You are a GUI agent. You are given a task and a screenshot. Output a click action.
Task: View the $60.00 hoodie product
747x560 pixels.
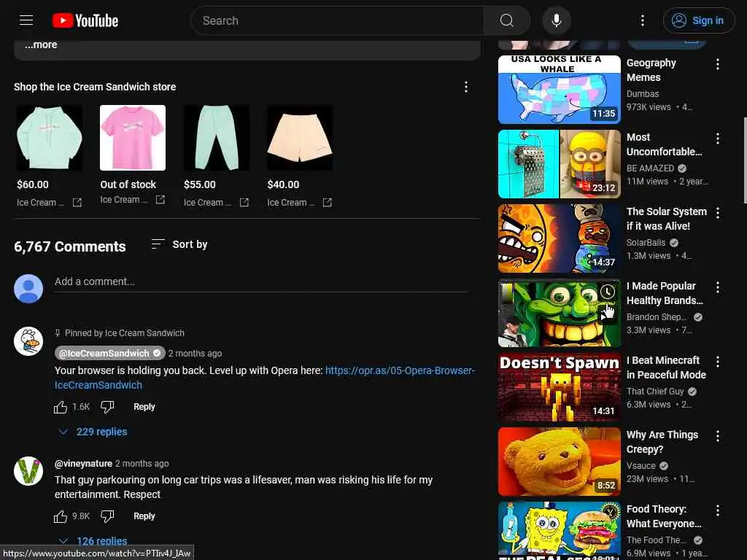50,138
